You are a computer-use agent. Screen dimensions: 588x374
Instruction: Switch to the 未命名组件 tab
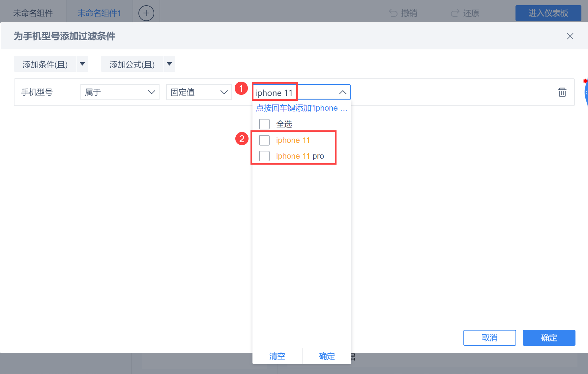tap(33, 13)
